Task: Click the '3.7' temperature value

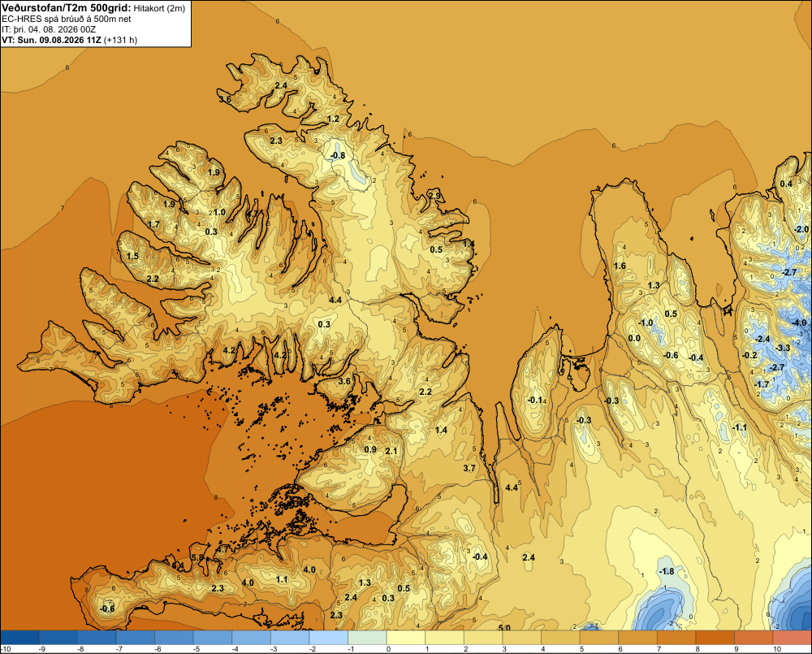Action: coord(469,468)
